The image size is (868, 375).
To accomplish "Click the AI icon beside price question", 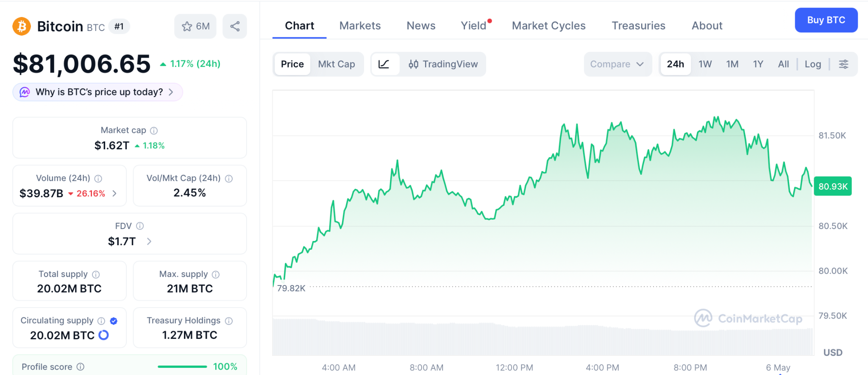I will 25,92.
